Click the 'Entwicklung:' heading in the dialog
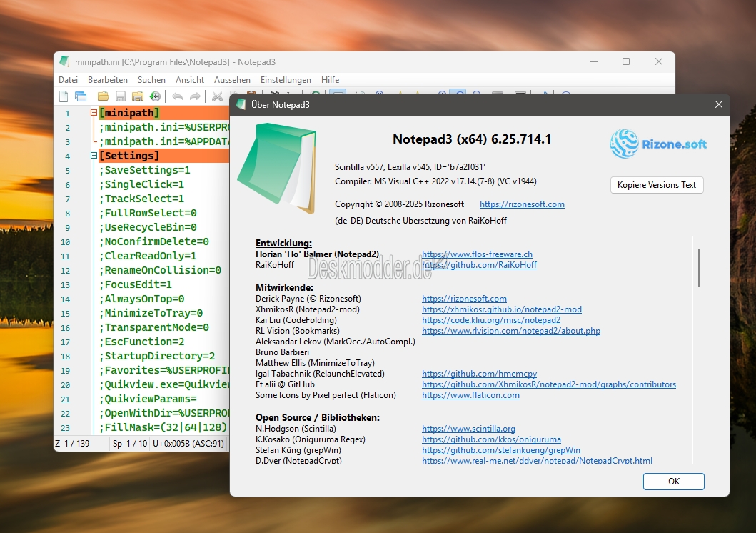The width and height of the screenshot is (756, 533). (x=283, y=243)
